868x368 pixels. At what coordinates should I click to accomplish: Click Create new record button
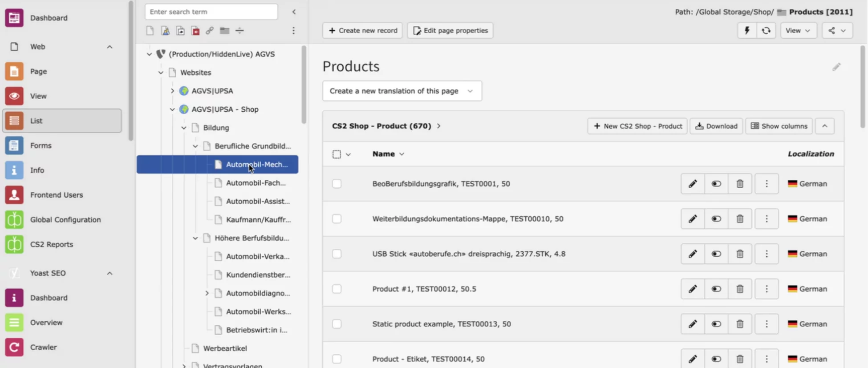click(x=362, y=31)
